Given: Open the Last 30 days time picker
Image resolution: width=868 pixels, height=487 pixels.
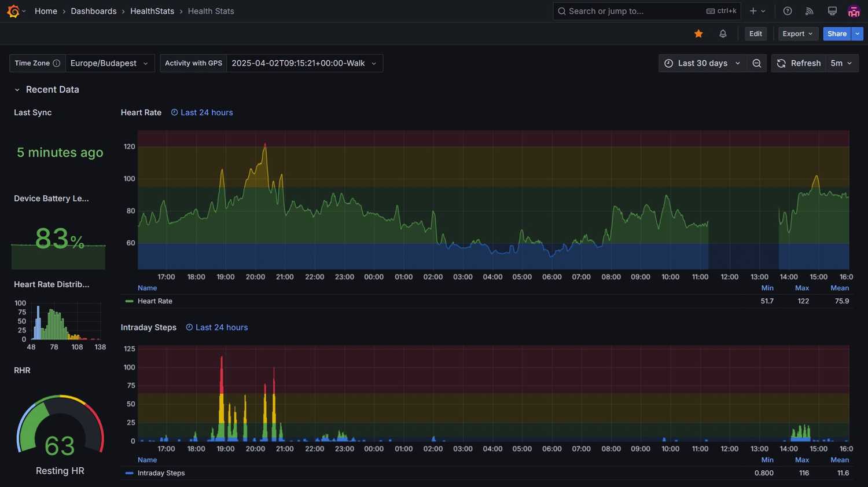Looking at the screenshot, I should [703, 63].
